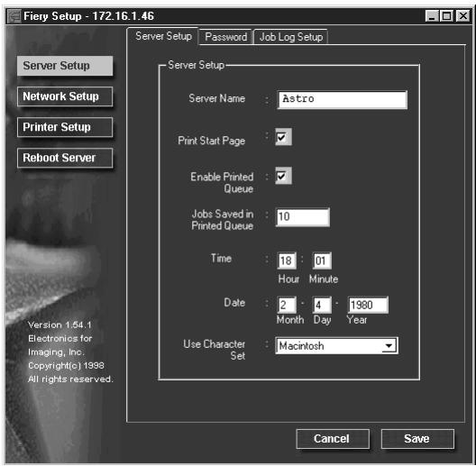Screen dimensions: 476x466
Task: Open the Server Setup sidebar section
Action: coord(65,66)
